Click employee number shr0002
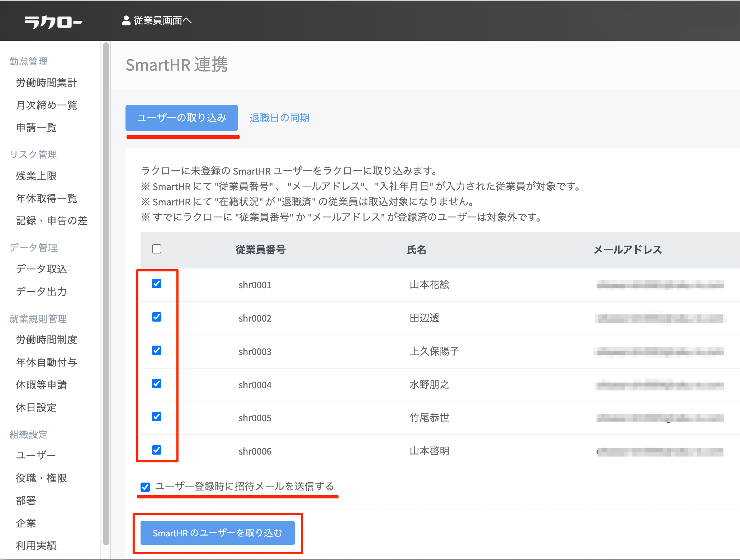 point(255,318)
